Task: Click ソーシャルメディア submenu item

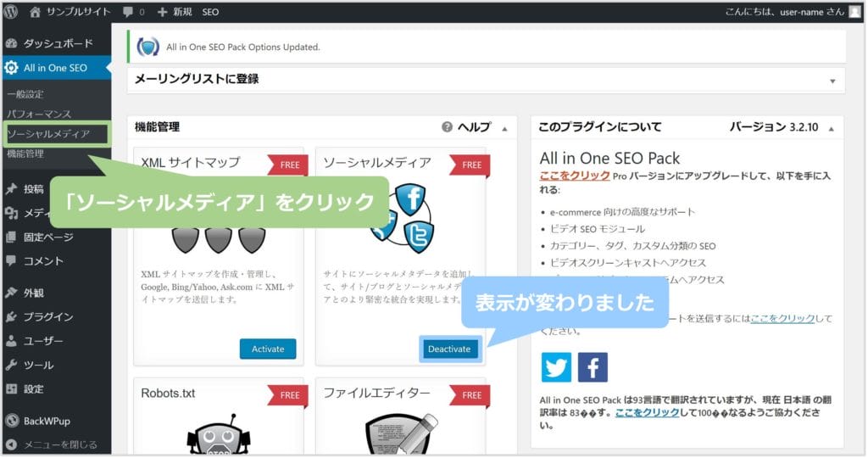Action: (x=48, y=134)
